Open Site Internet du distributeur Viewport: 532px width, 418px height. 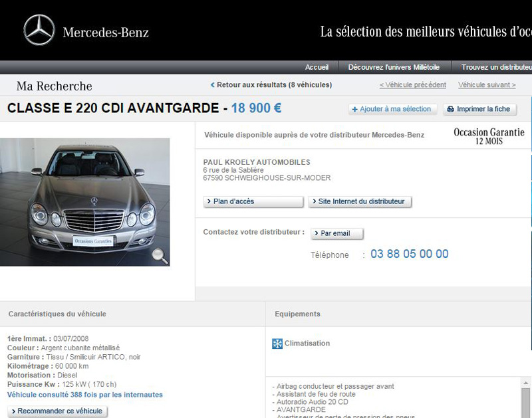tap(360, 201)
